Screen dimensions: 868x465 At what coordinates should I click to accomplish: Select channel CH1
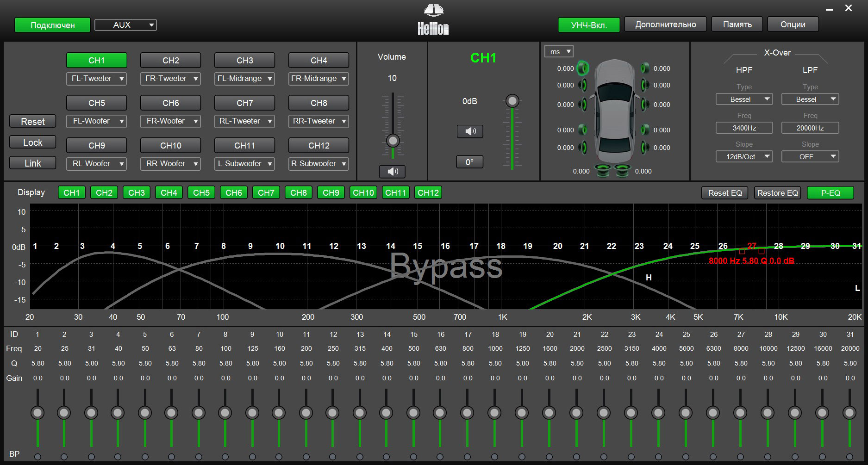pyautogui.click(x=97, y=60)
